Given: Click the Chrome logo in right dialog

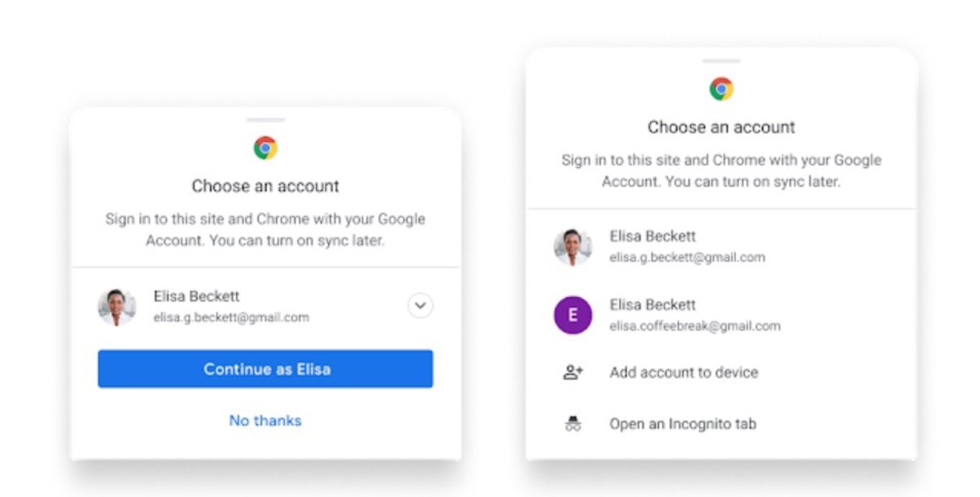Looking at the screenshot, I should click(721, 89).
